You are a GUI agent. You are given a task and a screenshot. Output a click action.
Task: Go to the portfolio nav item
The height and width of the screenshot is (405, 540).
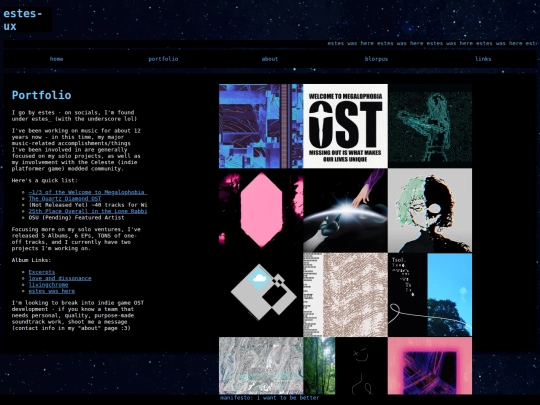tap(163, 59)
